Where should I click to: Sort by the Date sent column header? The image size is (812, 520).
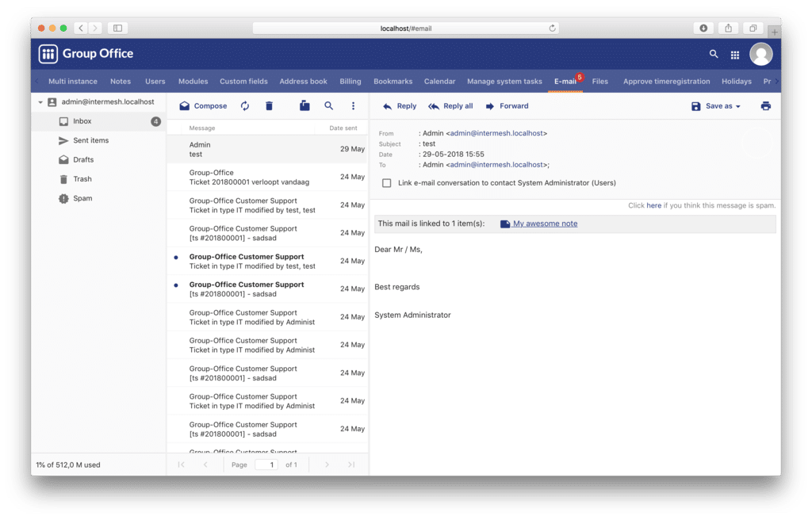(343, 128)
